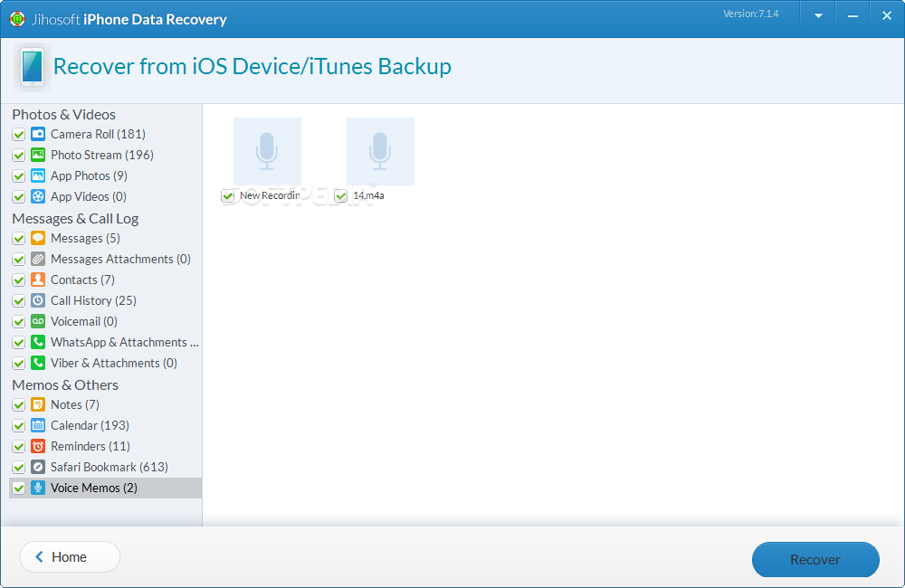Toggle the Messages Attachments checkbox

(x=18, y=259)
